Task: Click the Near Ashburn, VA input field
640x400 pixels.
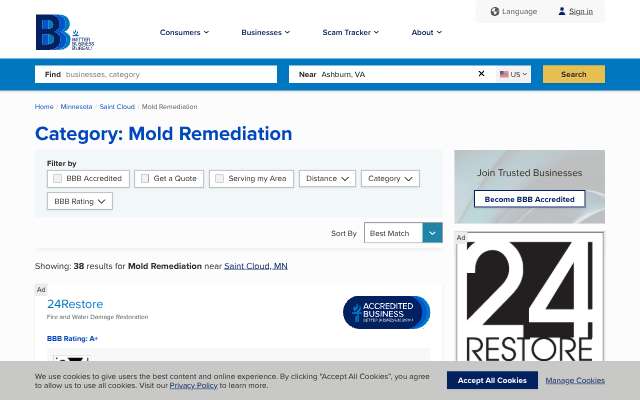Action: [382, 74]
